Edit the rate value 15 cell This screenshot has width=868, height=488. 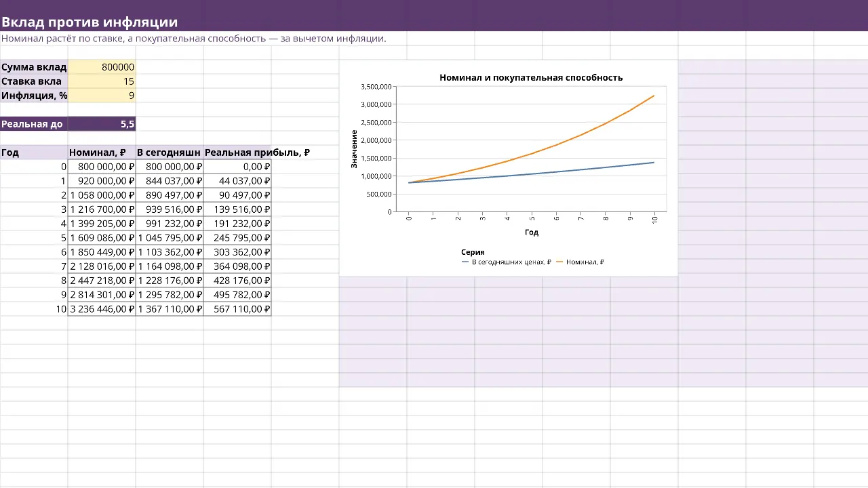pyautogui.click(x=102, y=81)
